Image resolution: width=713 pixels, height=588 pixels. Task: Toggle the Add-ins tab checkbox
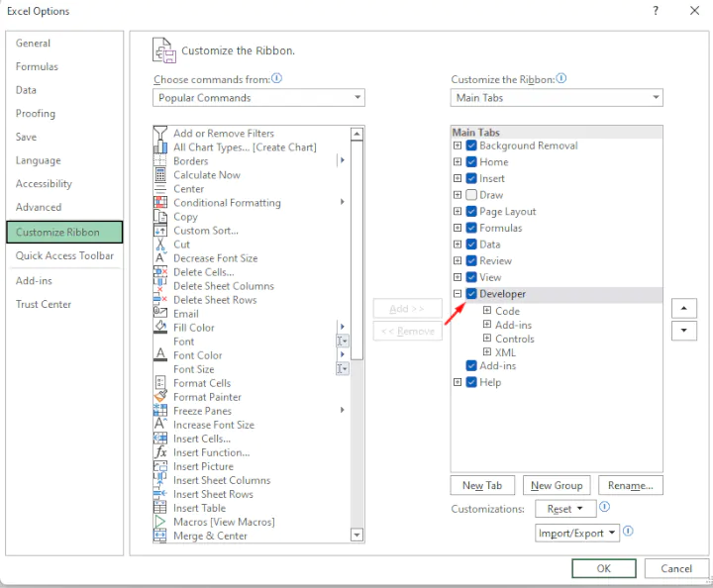tap(471, 365)
